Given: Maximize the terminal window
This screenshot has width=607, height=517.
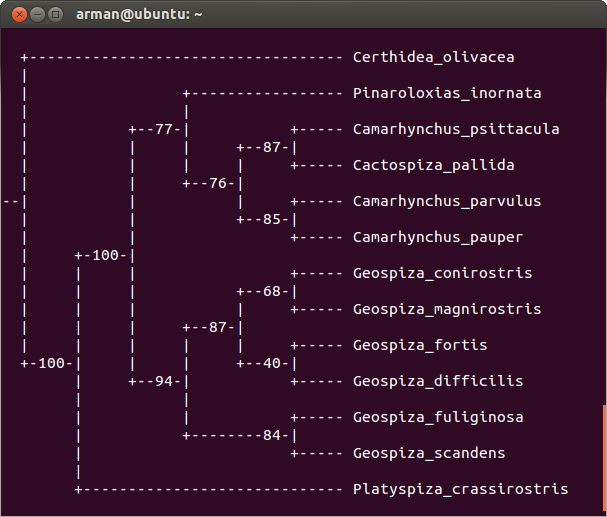Looking at the screenshot, I should coord(55,15).
